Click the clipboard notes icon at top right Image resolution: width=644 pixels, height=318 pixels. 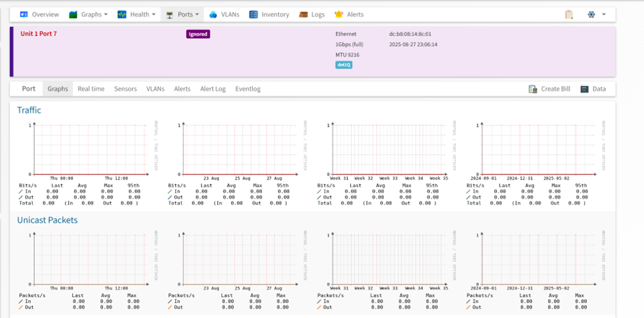pyautogui.click(x=569, y=14)
